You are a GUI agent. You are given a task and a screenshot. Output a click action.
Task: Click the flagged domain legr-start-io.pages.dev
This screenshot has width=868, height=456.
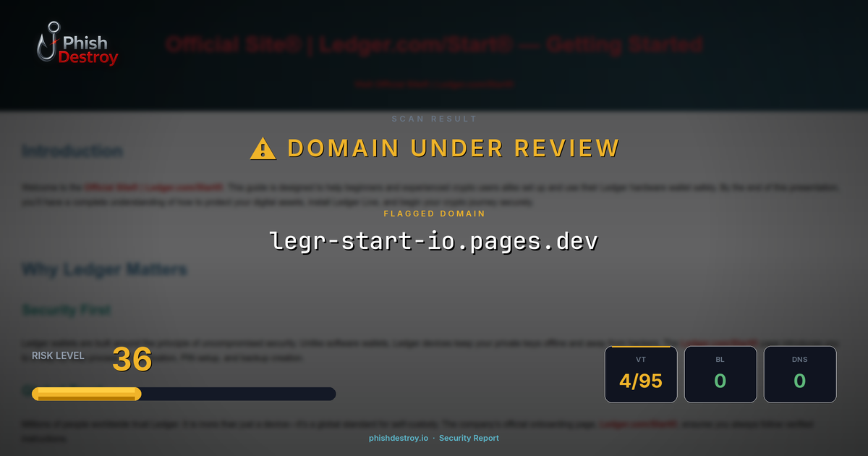click(434, 239)
